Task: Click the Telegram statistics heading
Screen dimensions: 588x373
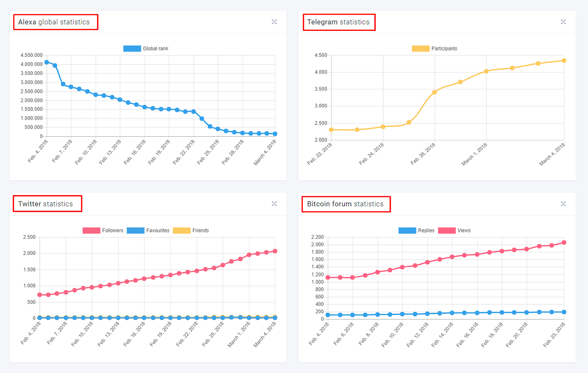Action: 338,22
